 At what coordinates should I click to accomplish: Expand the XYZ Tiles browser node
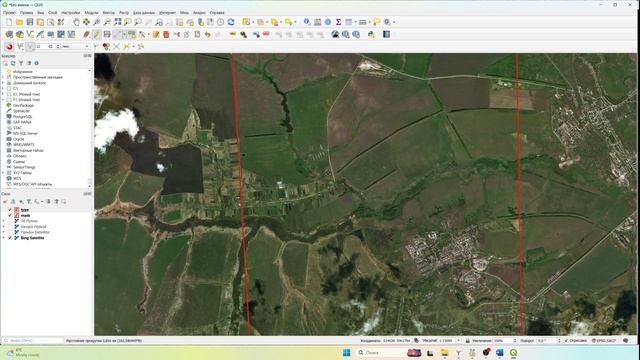point(3,173)
